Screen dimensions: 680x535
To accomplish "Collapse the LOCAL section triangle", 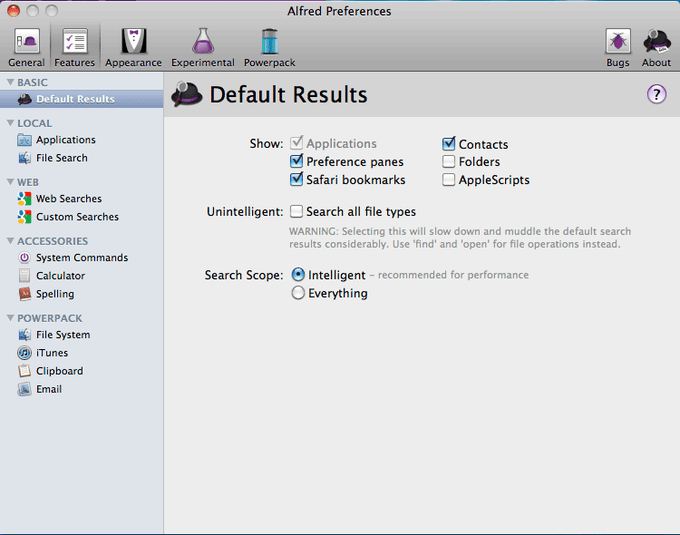I will click(10, 123).
